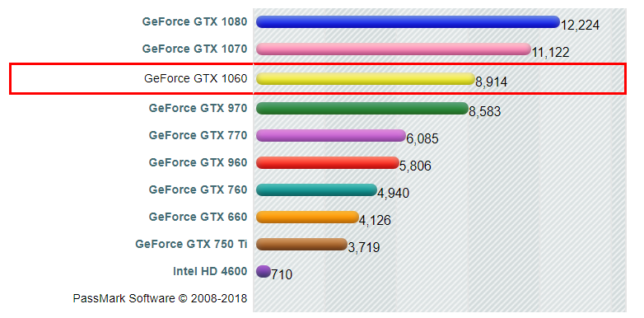Viewport: 644px width, 318px height.
Task: Select the GeForce GTX 1060 label
Action: (195, 78)
